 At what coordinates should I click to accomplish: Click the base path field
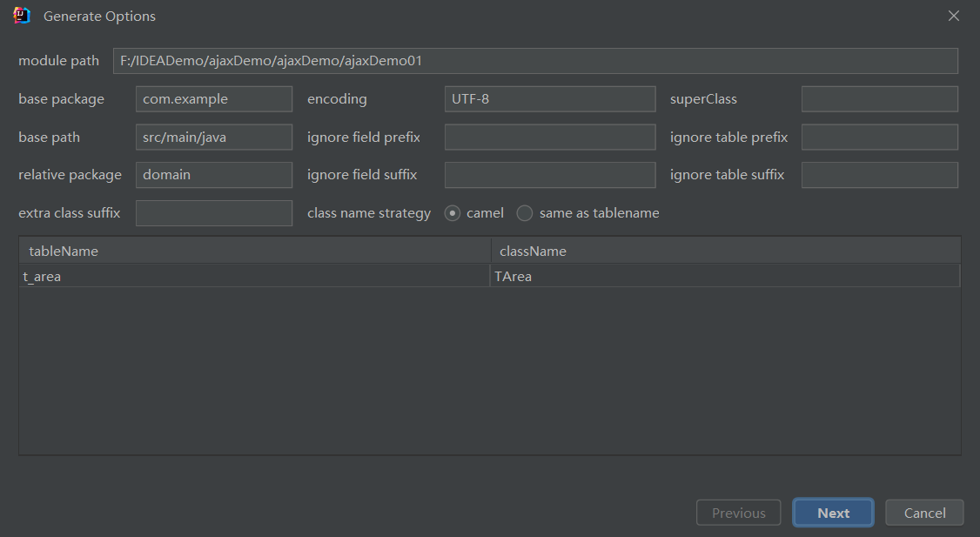214,137
